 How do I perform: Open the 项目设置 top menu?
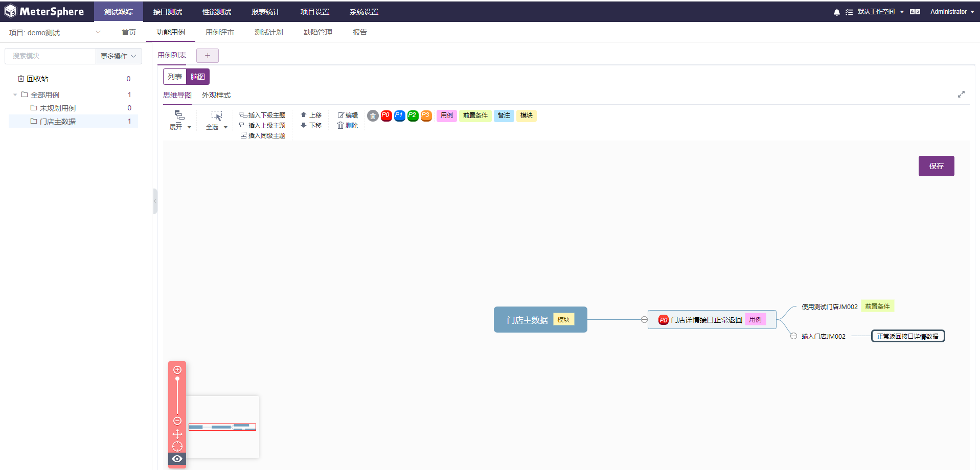tap(315, 12)
